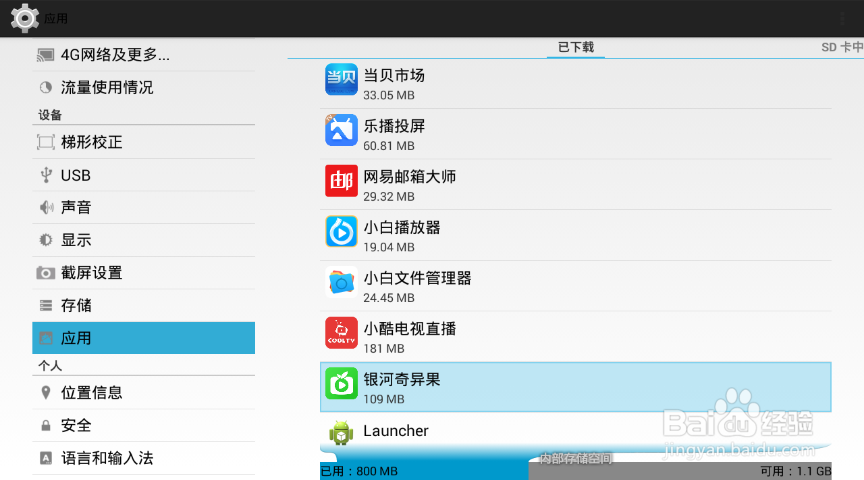This screenshot has width=864, height=480.
Task: Click the keystone correction frame icon
Action: (46, 142)
